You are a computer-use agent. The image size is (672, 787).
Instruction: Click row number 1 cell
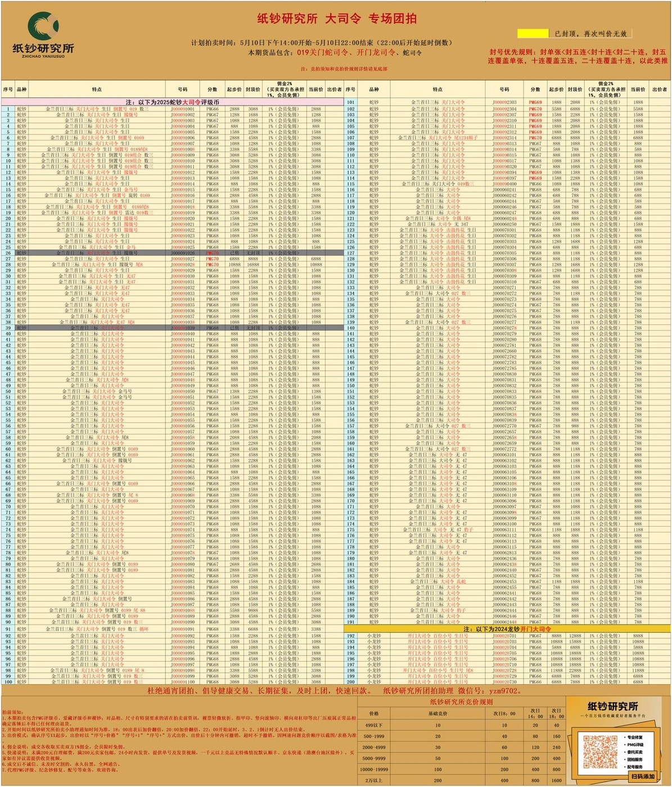pos(7,108)
